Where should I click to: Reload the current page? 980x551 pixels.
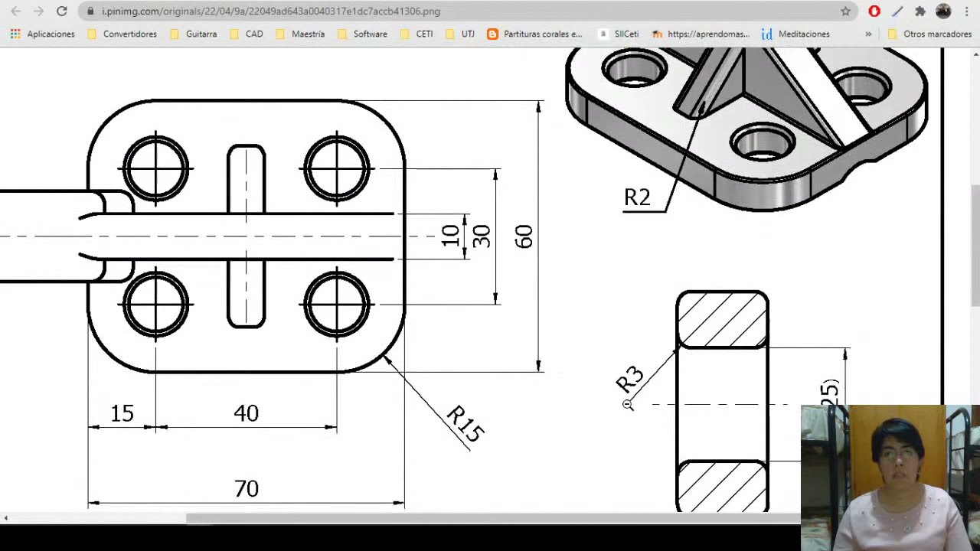62,11
